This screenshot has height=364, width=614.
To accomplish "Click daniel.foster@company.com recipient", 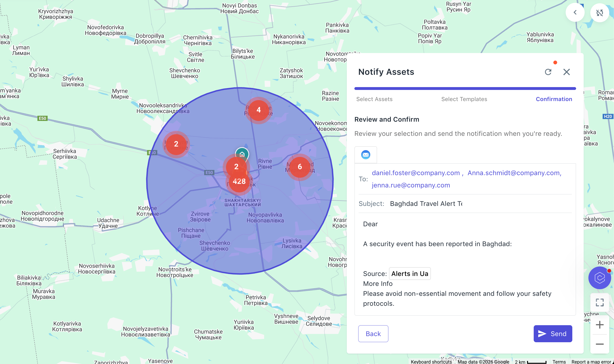I will (x=416, y=173).
